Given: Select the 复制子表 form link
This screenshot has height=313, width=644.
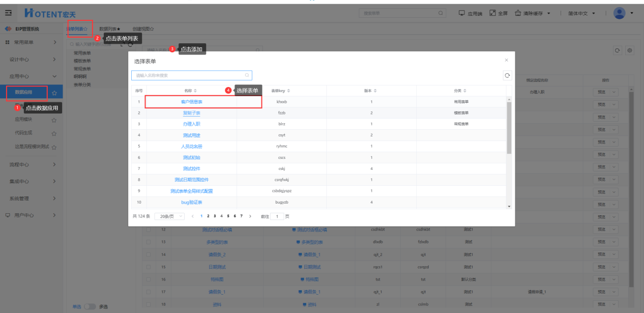Looking at the screenshot, I should click(x=192, y=113).
